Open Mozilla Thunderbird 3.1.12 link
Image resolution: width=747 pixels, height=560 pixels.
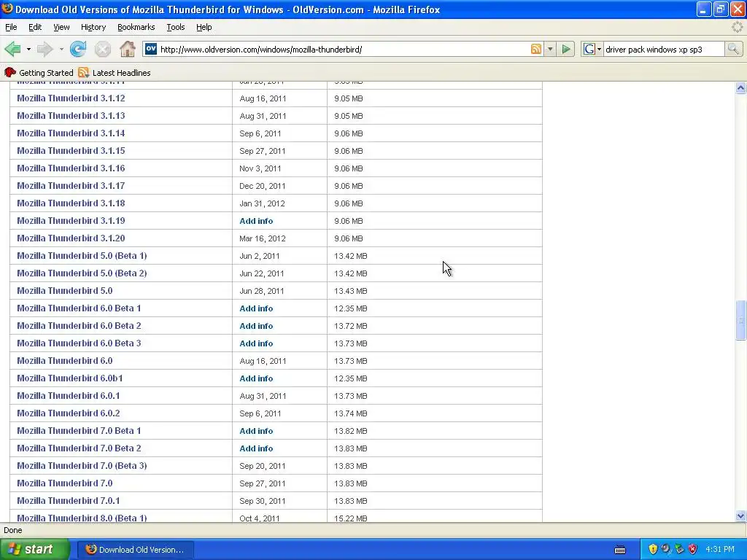(71, 98)
